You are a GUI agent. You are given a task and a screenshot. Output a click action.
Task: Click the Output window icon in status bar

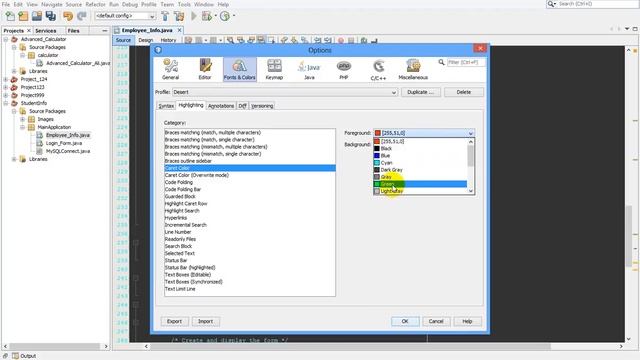coord(16,356)
